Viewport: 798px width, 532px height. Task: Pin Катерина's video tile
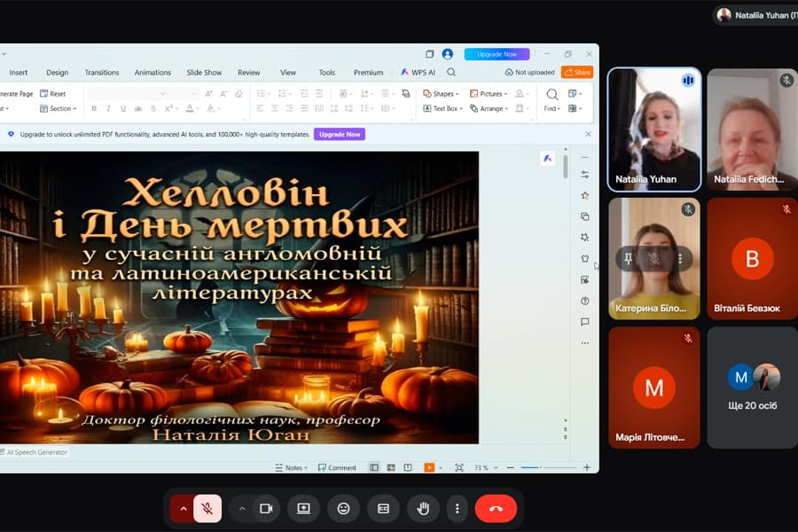click(x=628, y=259)
